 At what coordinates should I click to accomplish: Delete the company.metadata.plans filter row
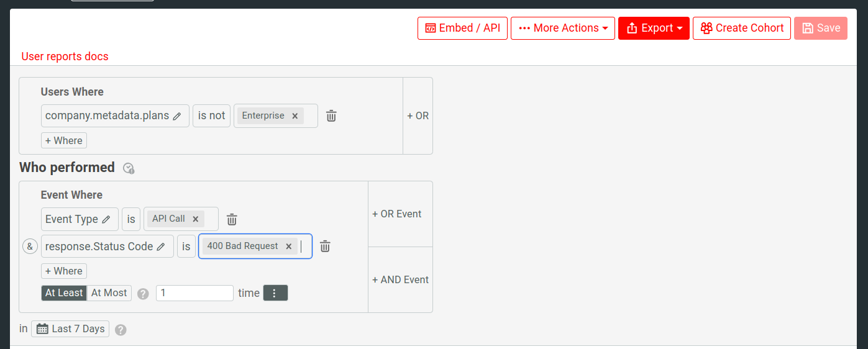click(331, 116)
